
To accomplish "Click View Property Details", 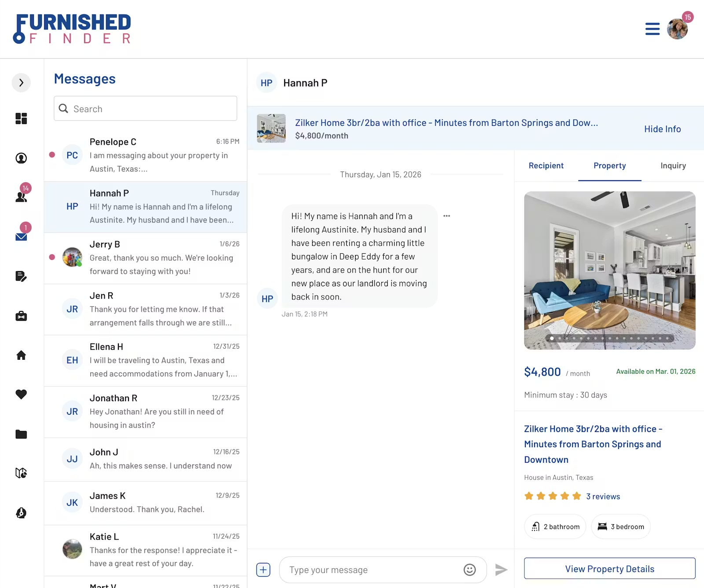I will tap(609, 568).
